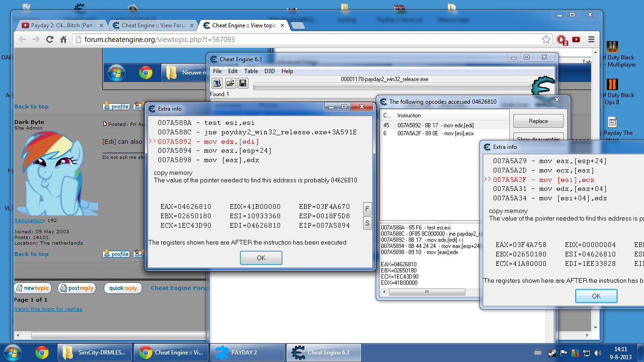Open PAYDAY 2 from the taskbar
Screen dimensions: 644x362
(248, 353)
